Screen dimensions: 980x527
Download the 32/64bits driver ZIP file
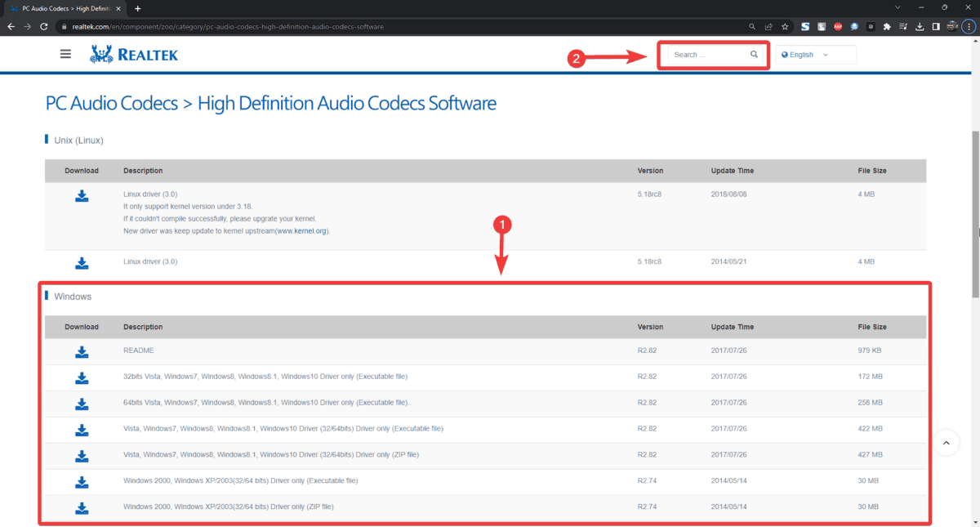(x=82, y=455)
